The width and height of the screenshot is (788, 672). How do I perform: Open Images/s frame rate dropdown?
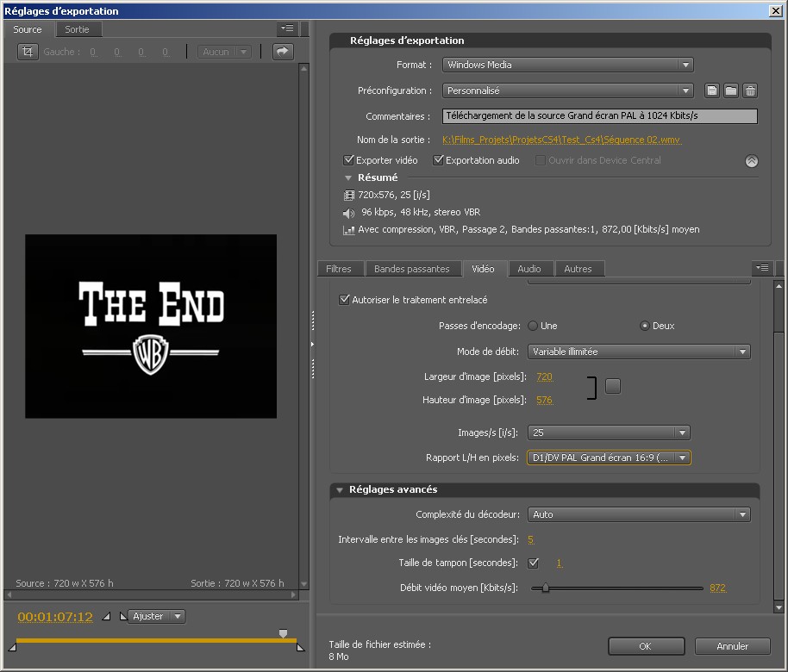(x=609, y=432)
